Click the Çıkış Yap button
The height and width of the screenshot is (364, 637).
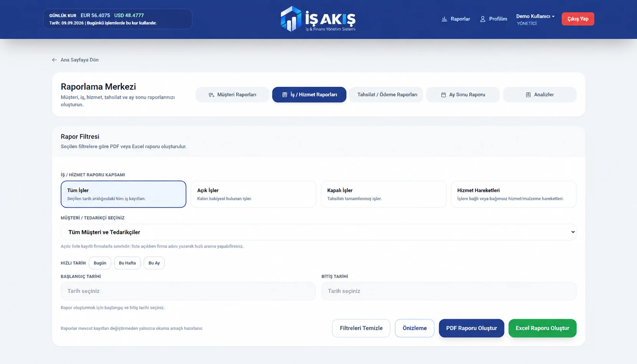pos(578,19)
